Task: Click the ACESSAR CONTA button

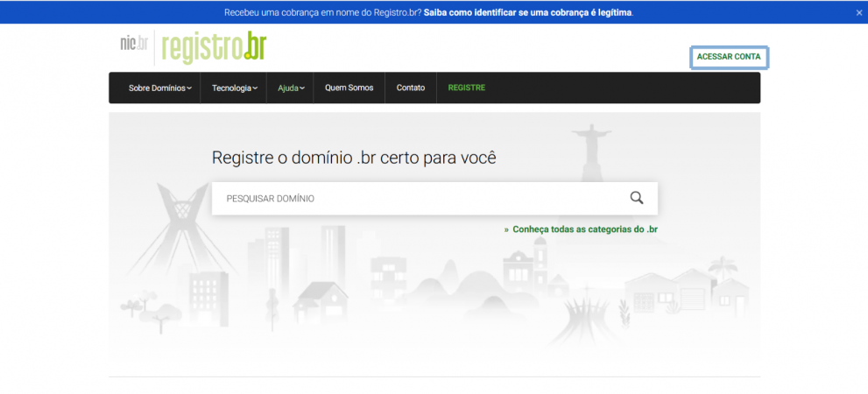Action: tap(729, 57)
